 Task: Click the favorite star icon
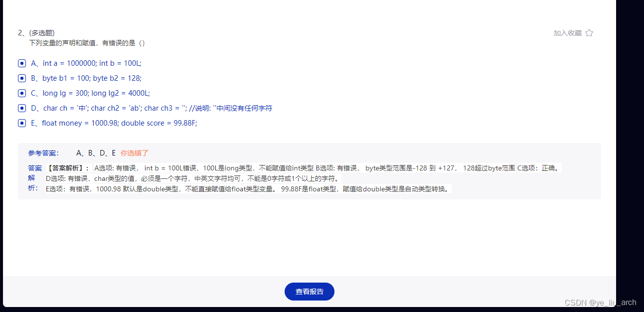589,32
